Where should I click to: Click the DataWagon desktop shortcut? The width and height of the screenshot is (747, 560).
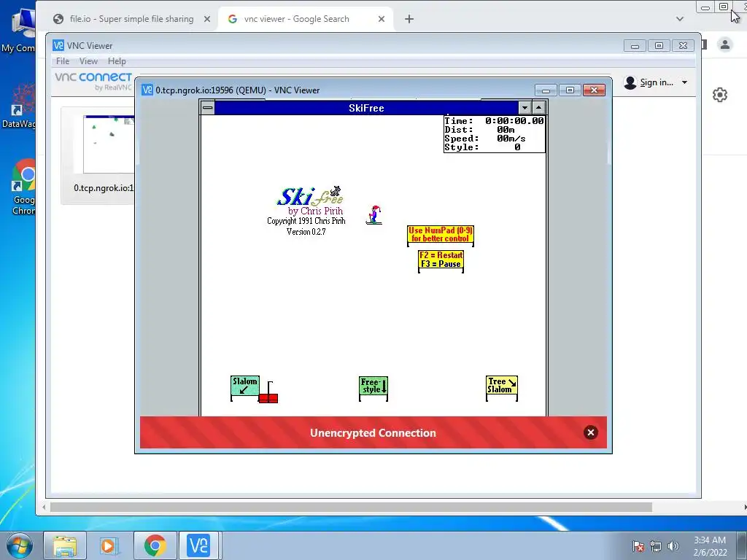click(20, 106)
